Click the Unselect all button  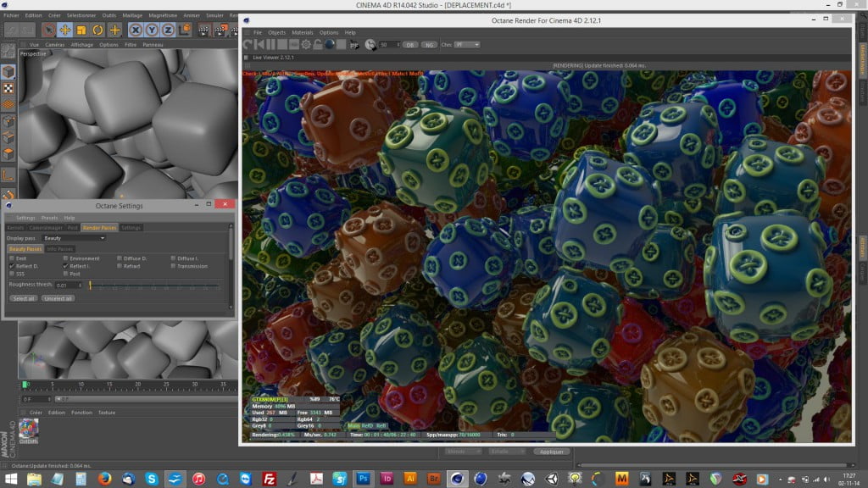click(x=58, y=298)
